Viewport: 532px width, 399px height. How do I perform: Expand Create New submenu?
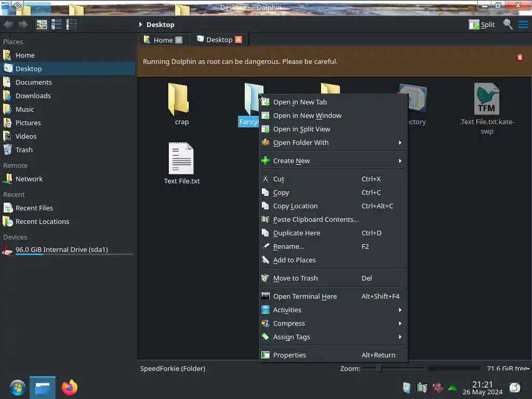point(333,161)
